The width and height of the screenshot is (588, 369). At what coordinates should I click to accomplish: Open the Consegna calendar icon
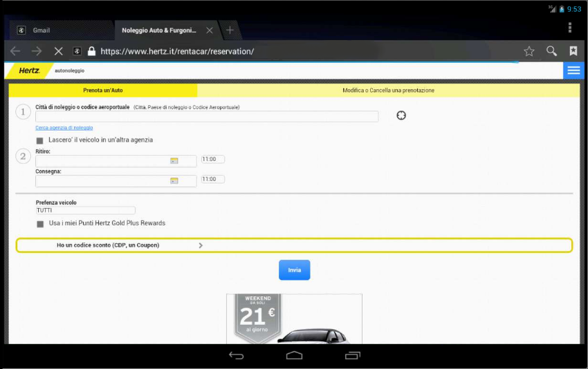click(174, 180)
